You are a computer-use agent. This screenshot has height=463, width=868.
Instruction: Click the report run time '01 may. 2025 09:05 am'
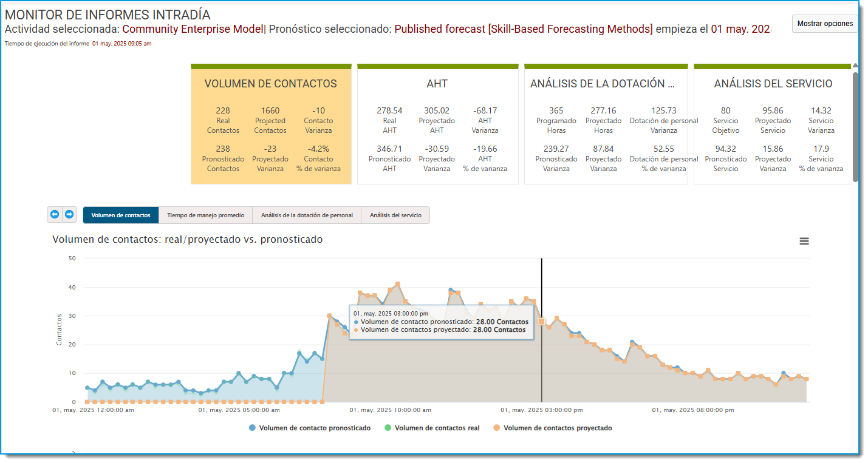[122, 44]
